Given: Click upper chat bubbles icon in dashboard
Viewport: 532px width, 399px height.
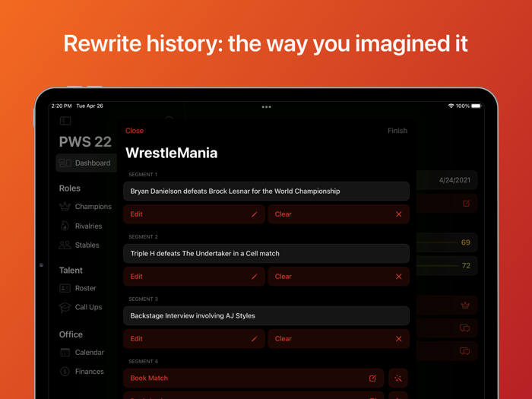Looking at the screenshot, I should click(464, 328).
